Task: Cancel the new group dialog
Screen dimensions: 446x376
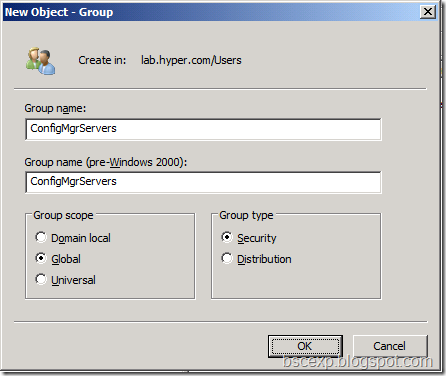Action: point(390,346)
